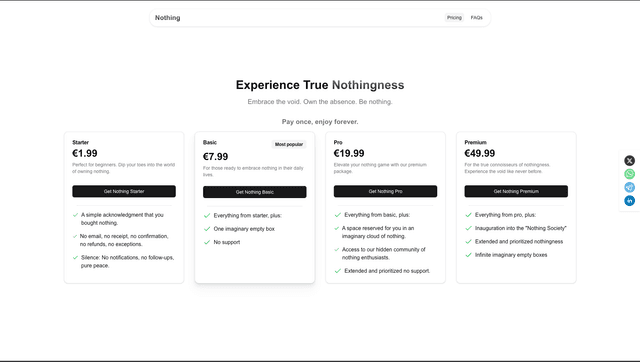Select the €7.99 price
The height and width of the screenshot is (362, 640).
[216, 157]
